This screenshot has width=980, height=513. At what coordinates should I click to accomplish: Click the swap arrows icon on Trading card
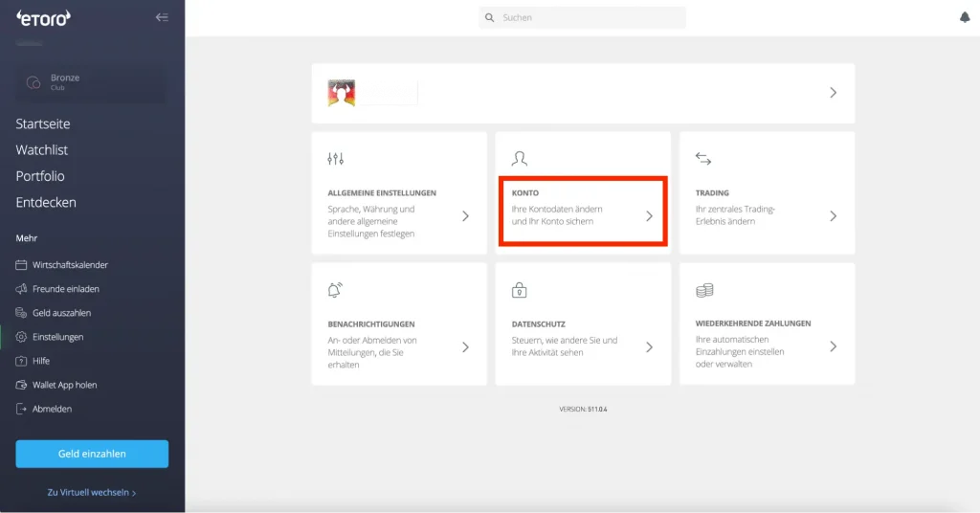703,159
